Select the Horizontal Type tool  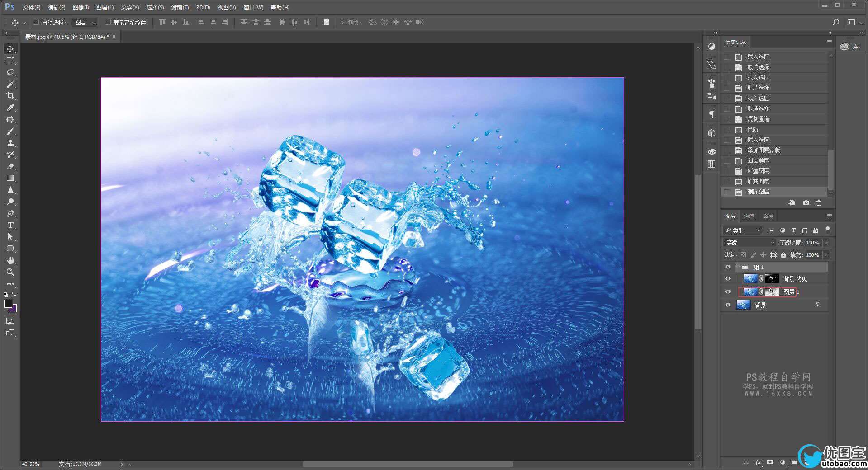(x=10, y=225)
